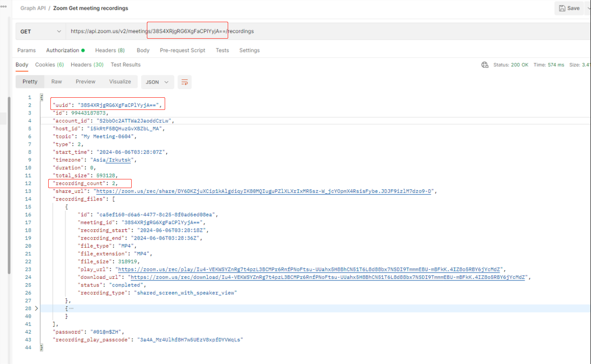Toggle the line wrap icon
The image size is (591, 364).
coord(185,82)
